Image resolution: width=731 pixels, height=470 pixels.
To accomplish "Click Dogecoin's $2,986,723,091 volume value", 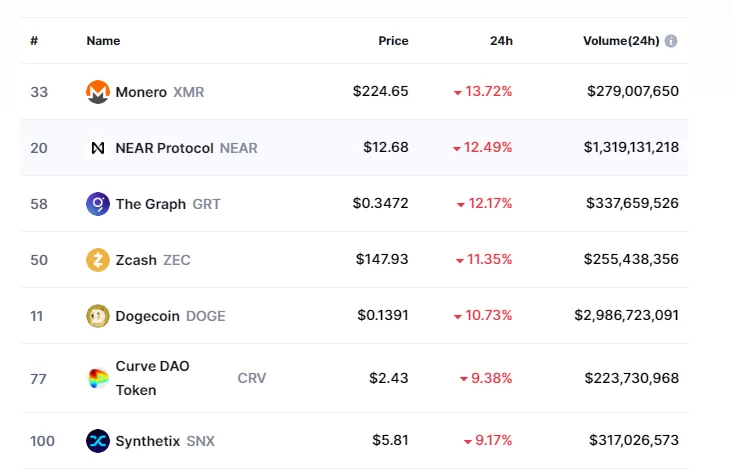I will 626,316.
